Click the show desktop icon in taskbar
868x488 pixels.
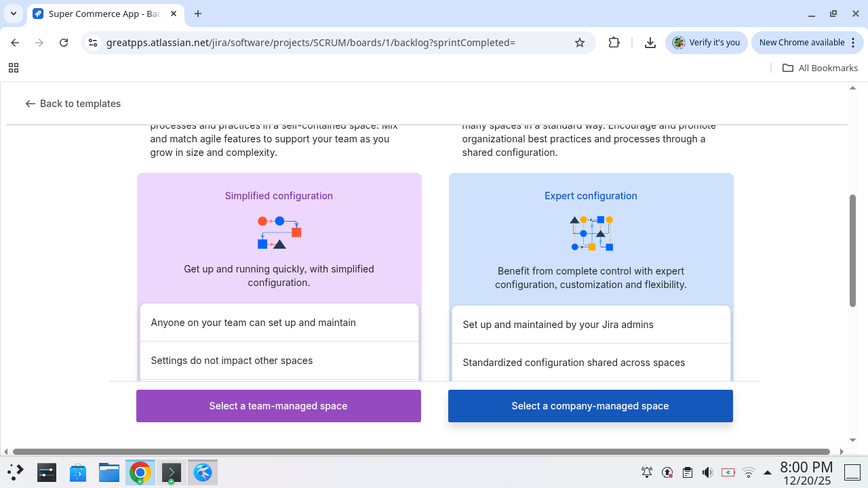coord(852,472)
